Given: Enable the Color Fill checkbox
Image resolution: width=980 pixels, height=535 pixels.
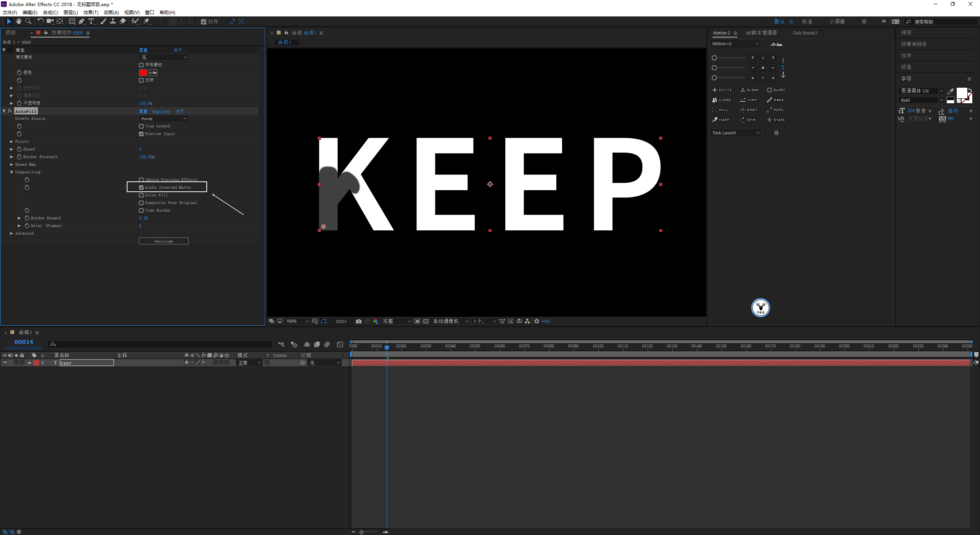Looking at the screenshot, I should coord(141,195).
